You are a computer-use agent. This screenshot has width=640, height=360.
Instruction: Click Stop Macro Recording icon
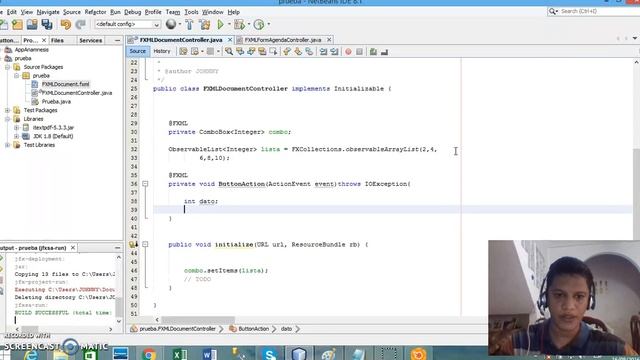point(359,52)
